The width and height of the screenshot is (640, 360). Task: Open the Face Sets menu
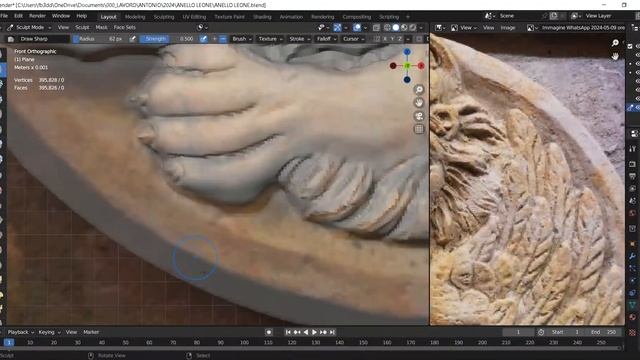click(124, 27)
